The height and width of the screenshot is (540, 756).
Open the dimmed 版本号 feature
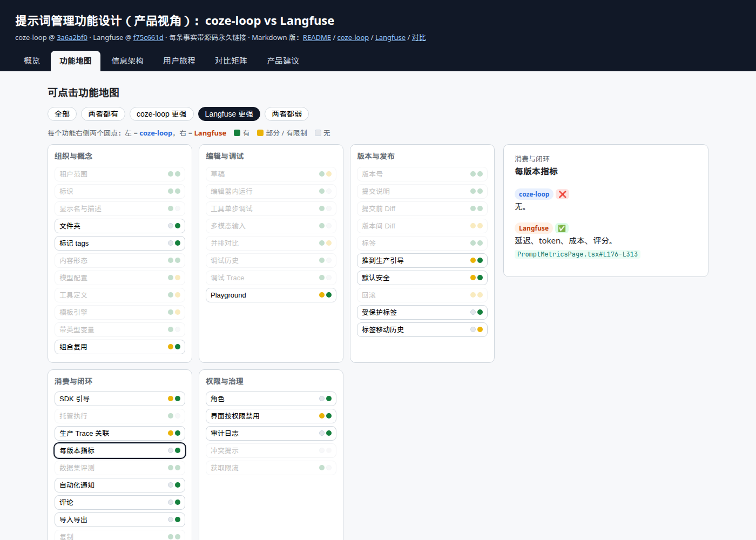click(422, 174)
